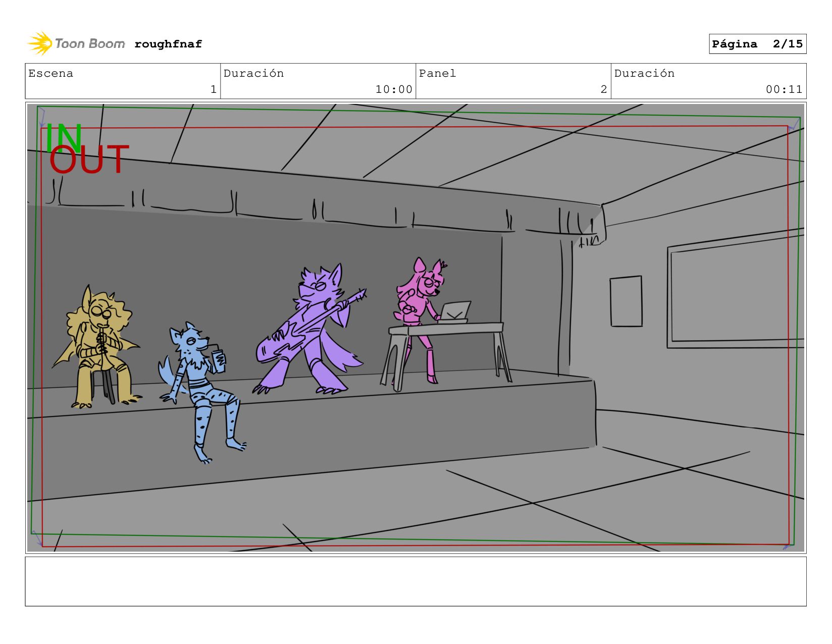Screen dimensions: 832x644
Task: Click the storyboard panel thumbnail image
Action: coord(415,328)
